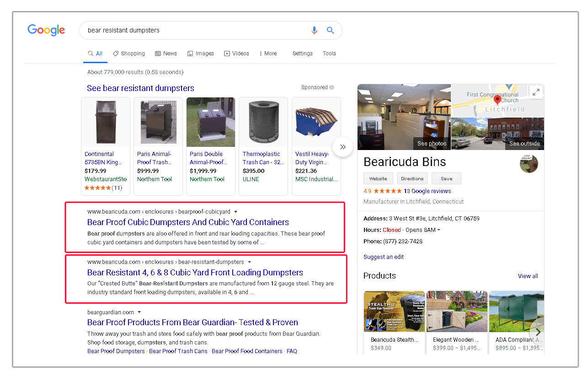The image size is (588, 376).
Task: Switch to the News tab
Action: coord(166,54)
